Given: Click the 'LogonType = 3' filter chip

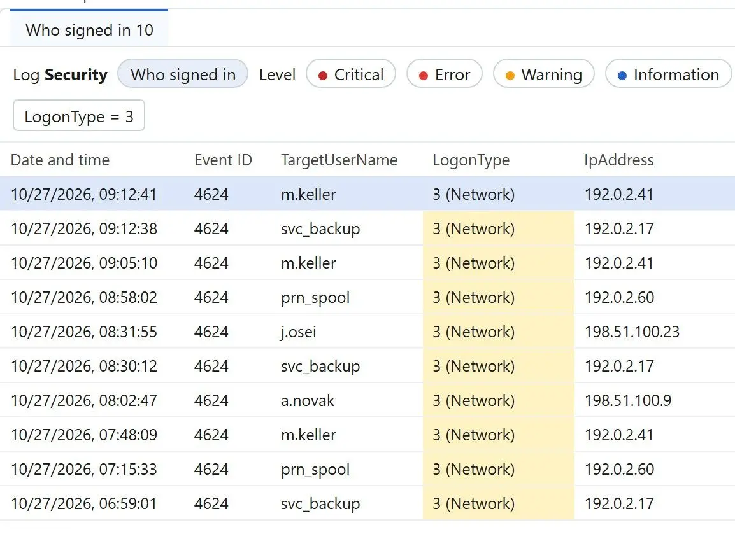Looking at the screenshot, I should pyautogui.click(x=79, y=115).
